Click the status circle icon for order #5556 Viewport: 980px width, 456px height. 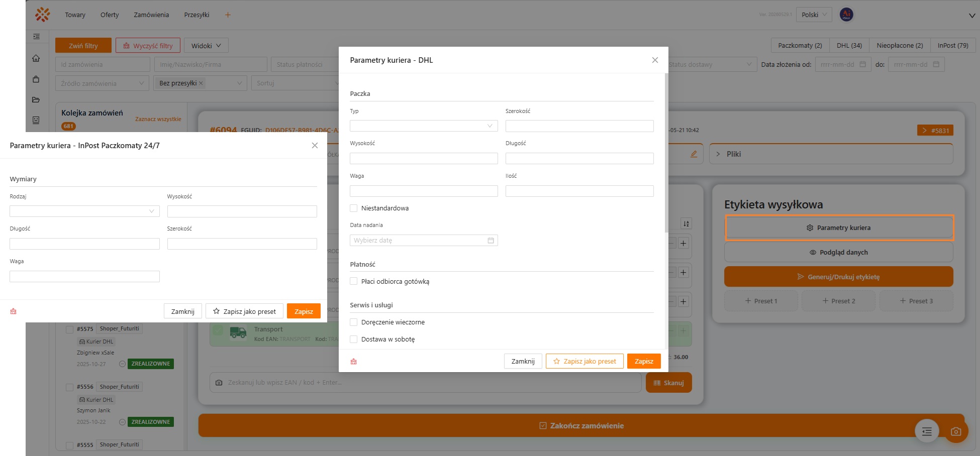coord(122,422)
